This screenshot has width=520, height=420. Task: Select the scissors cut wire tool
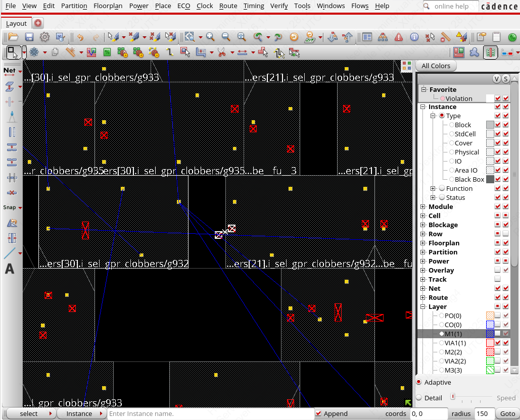221,52
